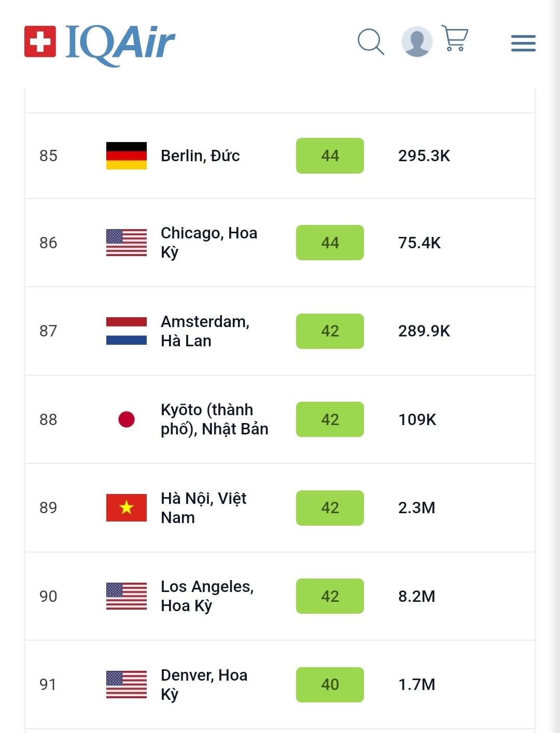Click Hà Nội's 2.3M follower count

[416, 508]
